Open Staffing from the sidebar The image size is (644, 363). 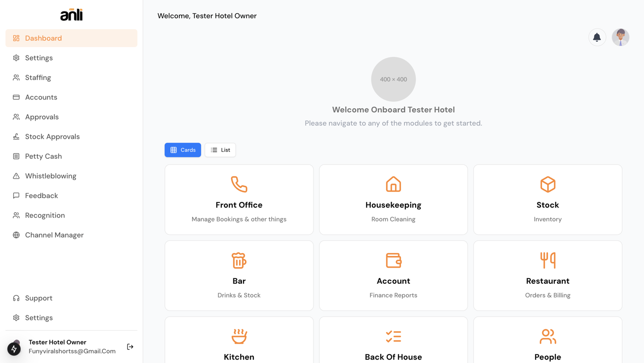point(72,78)
